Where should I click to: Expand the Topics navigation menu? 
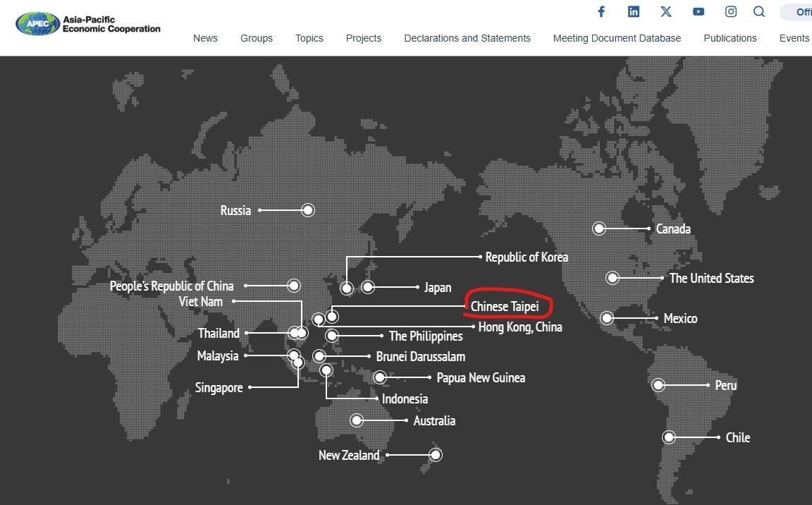click(x=309, y=38)
